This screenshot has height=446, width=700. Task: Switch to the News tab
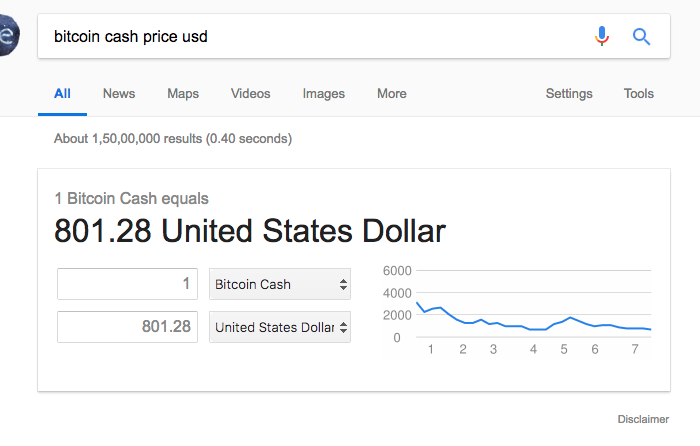click(119, 93)
